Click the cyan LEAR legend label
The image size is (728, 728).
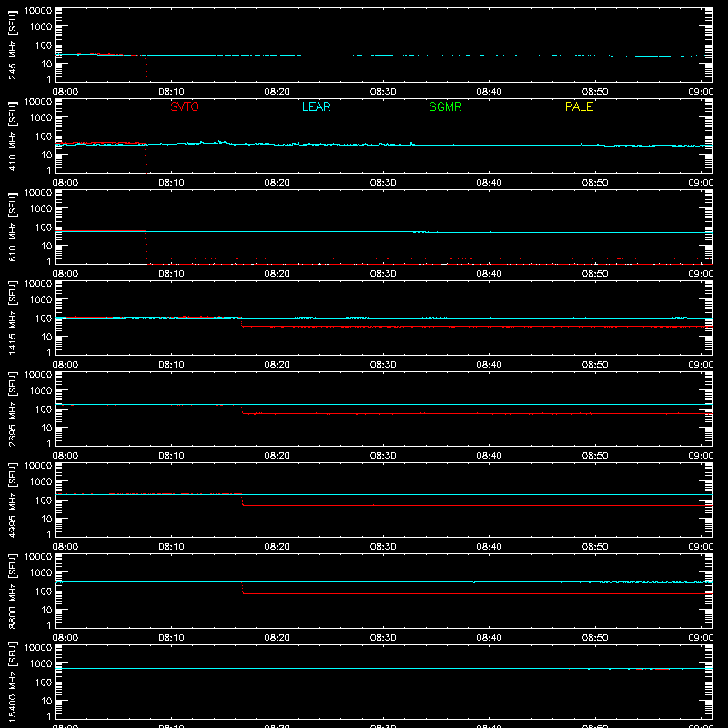(316, 106)
